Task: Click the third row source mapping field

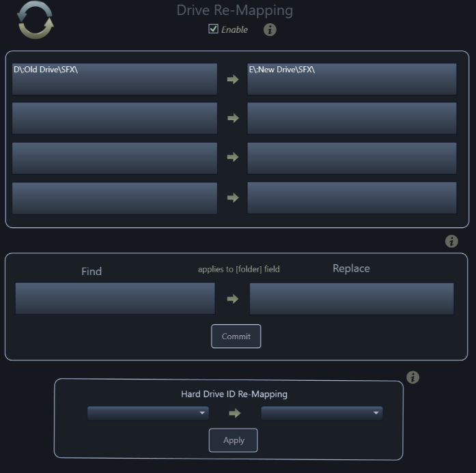Action: tap(115, 158)
